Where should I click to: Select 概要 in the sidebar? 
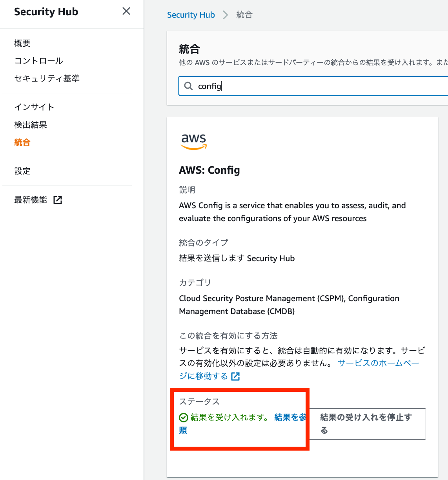(x=22, y=43)
